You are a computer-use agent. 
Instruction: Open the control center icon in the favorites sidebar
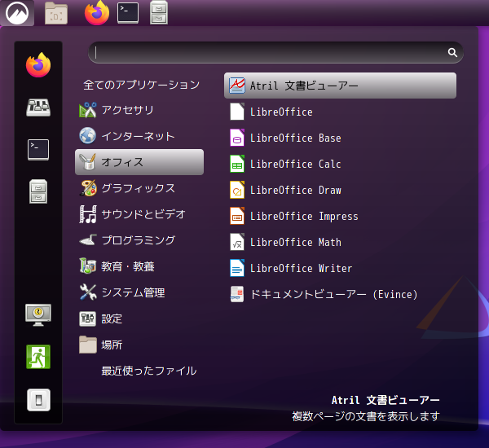(x=38, y=108)
